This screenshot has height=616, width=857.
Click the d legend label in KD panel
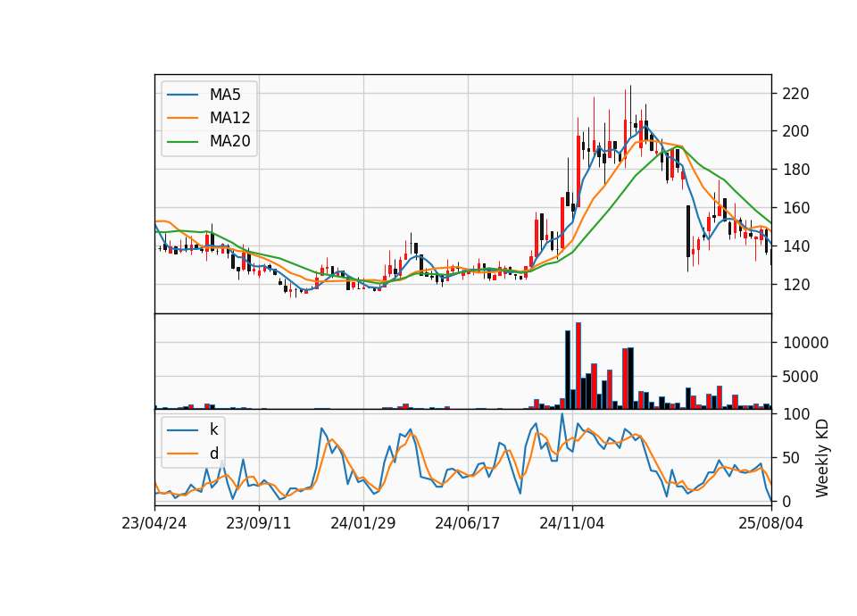213,454
